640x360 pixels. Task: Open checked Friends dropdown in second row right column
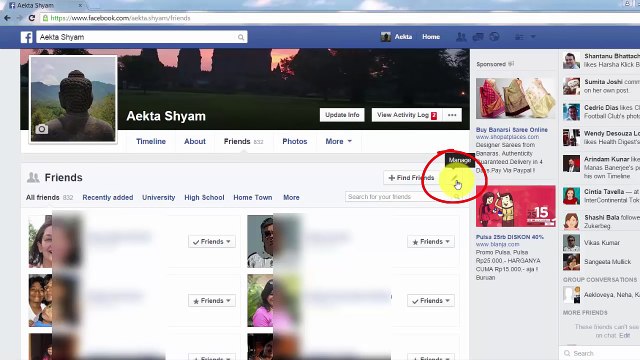[431, 301]
